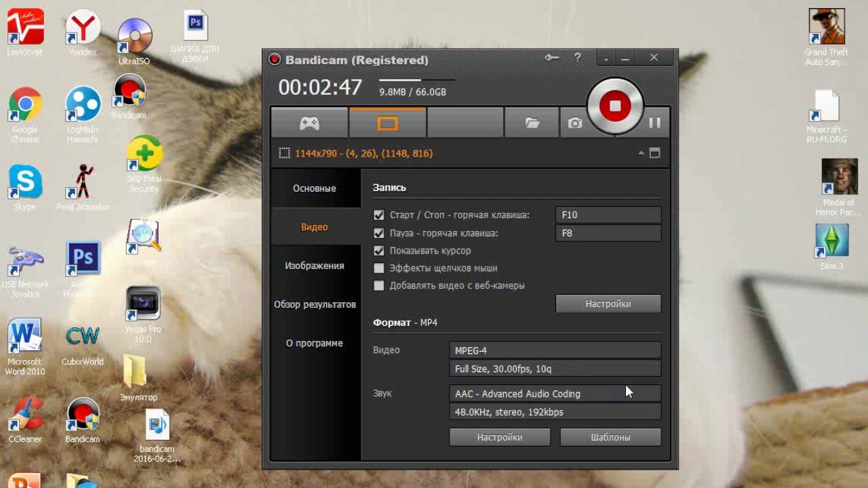Open the Изображения tab
The image size is (868, 488).
point(315,266)
